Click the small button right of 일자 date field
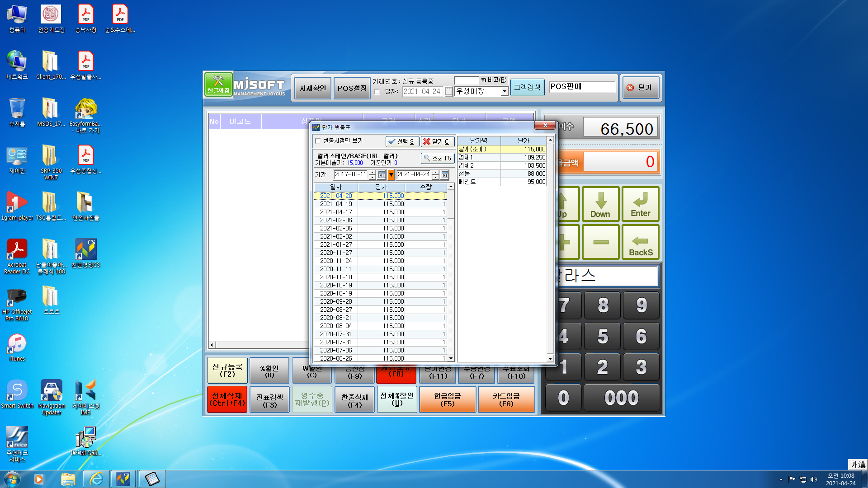 point(448,92)
